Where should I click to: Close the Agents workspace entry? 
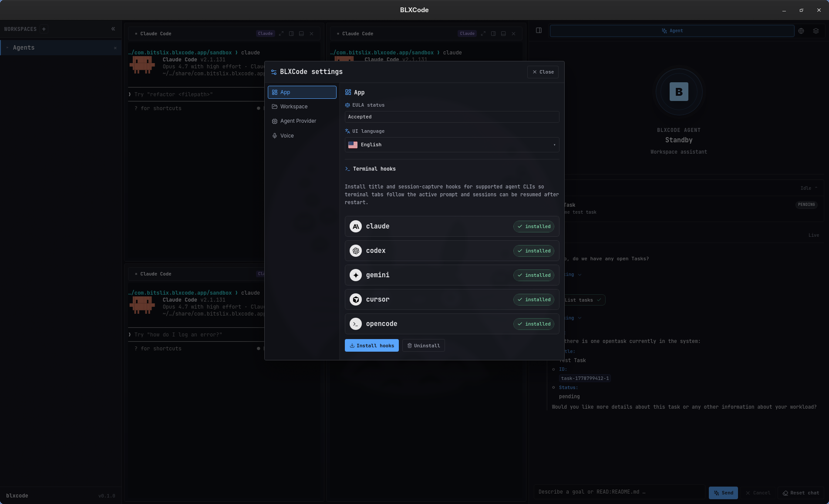(115, 48)
